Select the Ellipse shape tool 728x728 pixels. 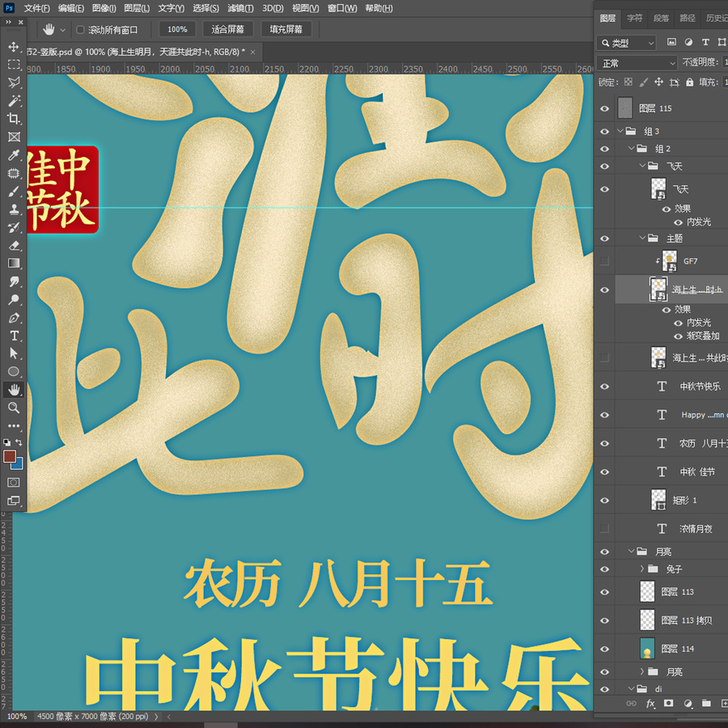tap(14, 372)
